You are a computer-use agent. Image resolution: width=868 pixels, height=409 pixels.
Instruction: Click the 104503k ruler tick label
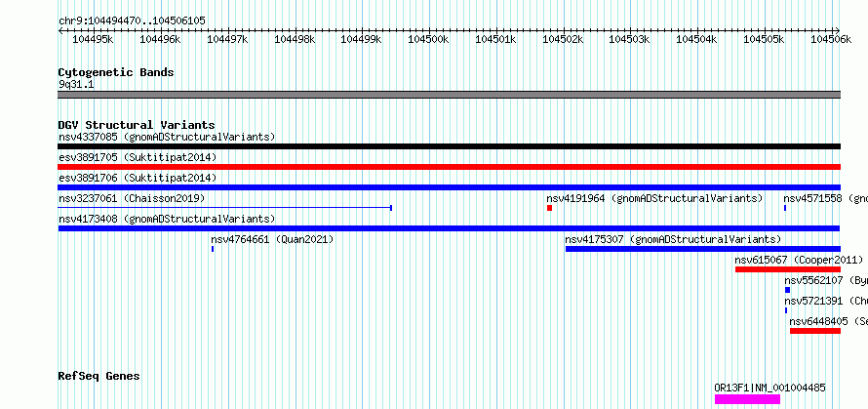[629, 39]
